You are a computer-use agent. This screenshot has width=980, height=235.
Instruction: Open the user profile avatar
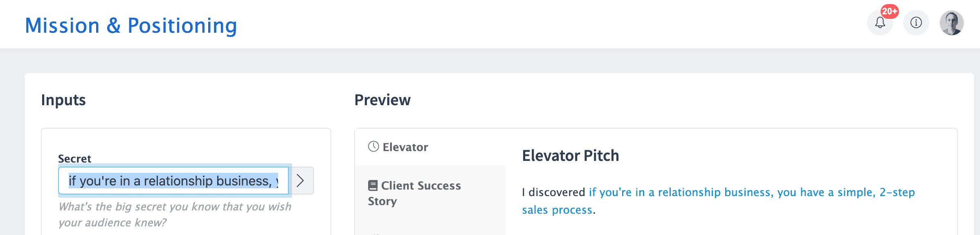(952, 23)
